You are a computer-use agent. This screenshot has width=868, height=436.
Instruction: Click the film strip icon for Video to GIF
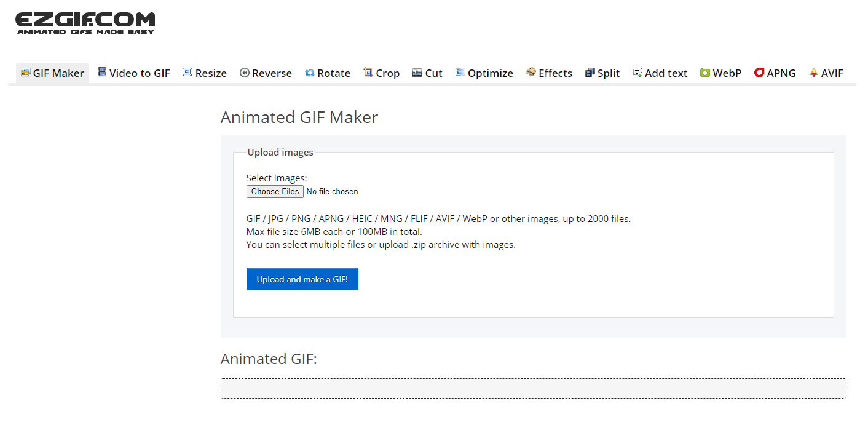click(x=102, y=73)
